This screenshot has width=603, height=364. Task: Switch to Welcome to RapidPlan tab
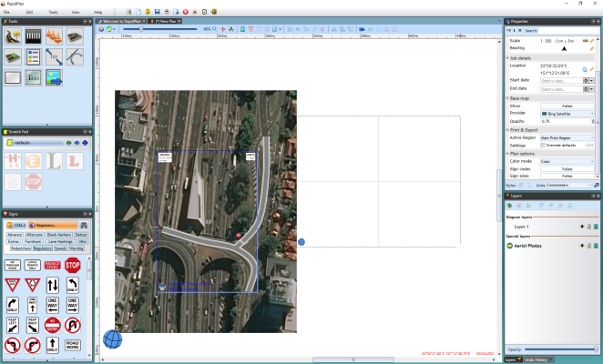(122, 21)
